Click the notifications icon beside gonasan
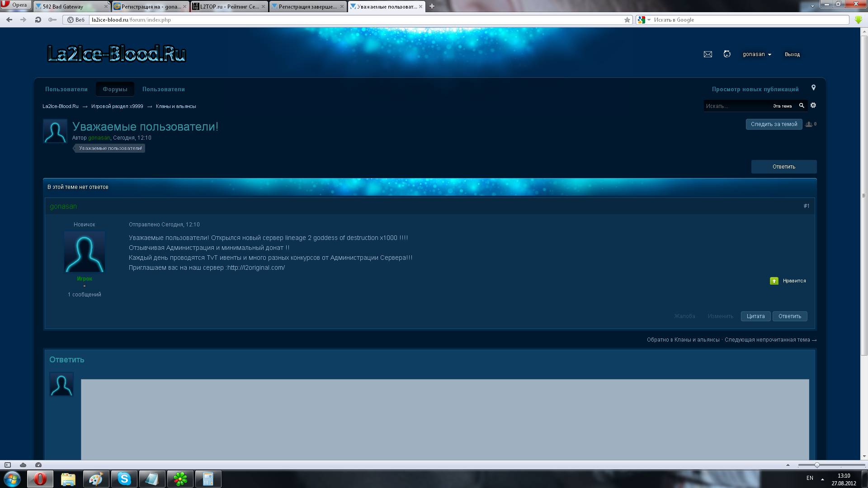Viewport: 868px width, 488px height. [727, 54]
